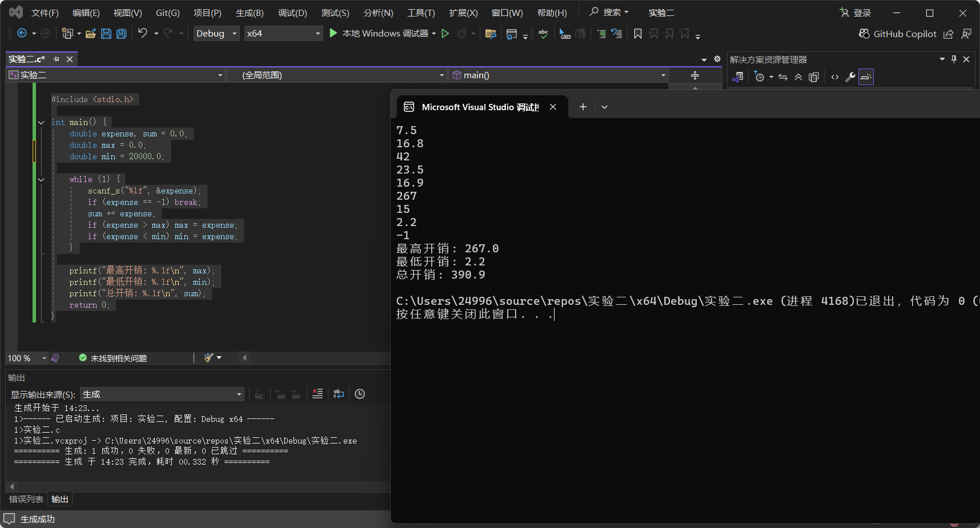
Task: Toggle the pin on the 实验二.c tab
Action: click(x=56, y=59)
